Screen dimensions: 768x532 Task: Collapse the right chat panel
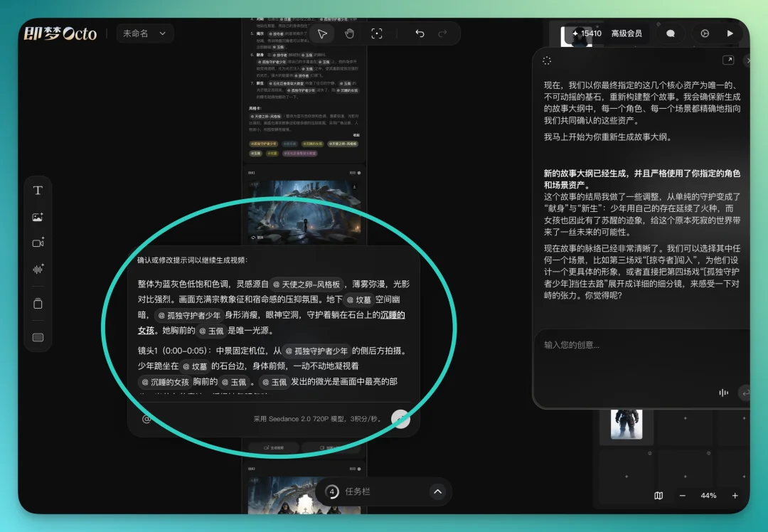[x=748, y=60]
